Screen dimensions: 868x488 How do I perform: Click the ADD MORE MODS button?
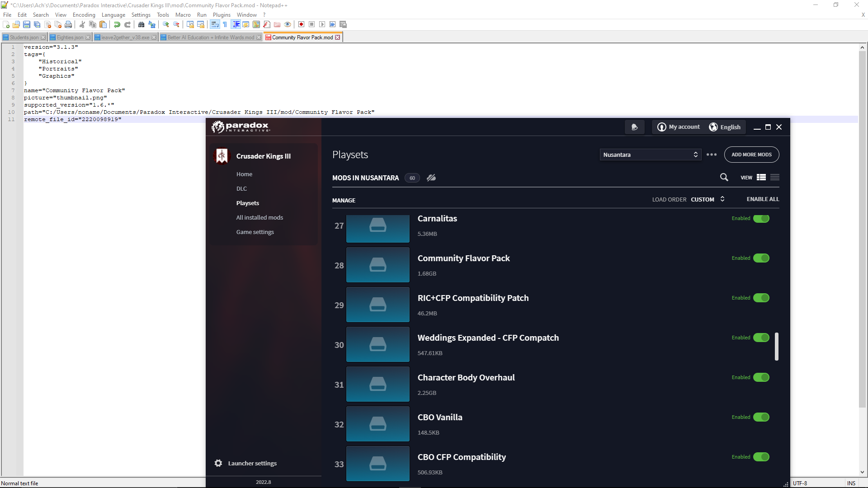752,155
